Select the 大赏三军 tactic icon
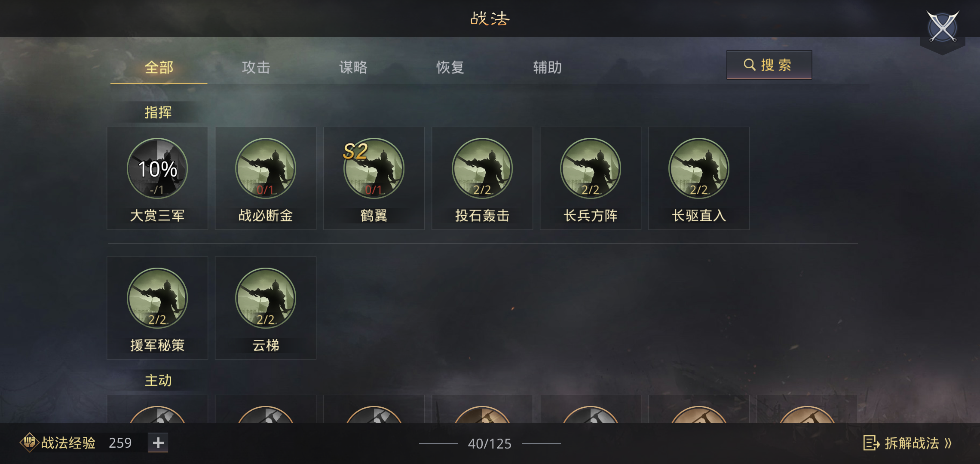The width and height of the screenshot is (980, 464). coord(157,168)
